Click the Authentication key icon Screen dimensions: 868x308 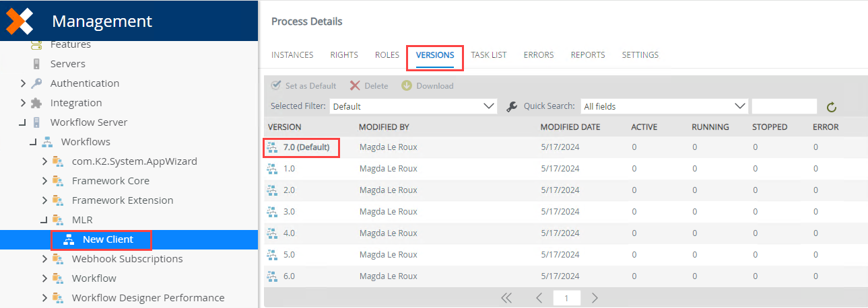(36, 83)
